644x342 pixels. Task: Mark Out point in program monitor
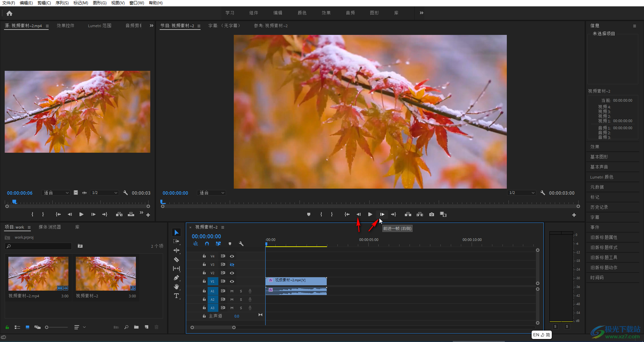tap(332, 214)
